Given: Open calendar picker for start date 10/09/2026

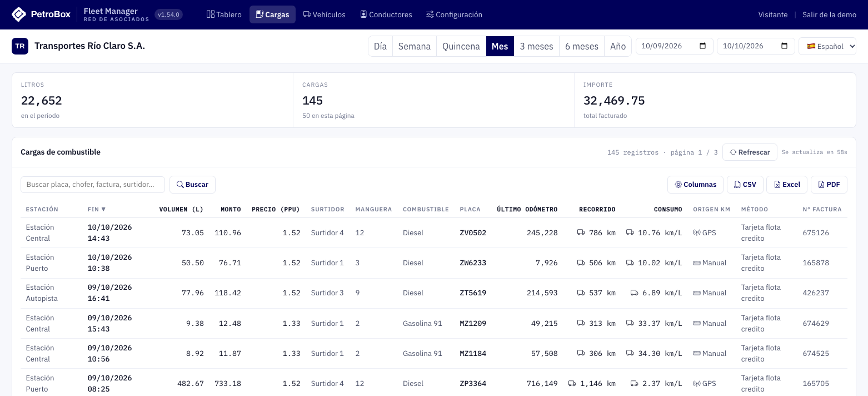Looking at the screenshot, I should [702, 46].
